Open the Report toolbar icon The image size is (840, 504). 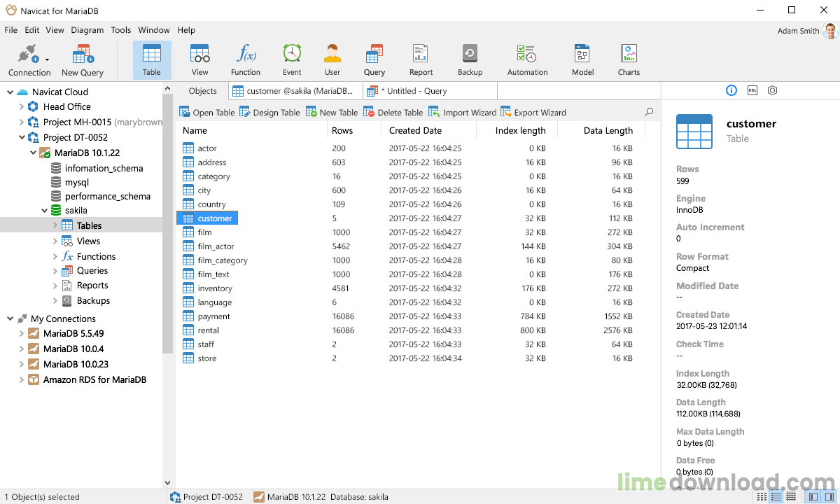tap(421, 61)
